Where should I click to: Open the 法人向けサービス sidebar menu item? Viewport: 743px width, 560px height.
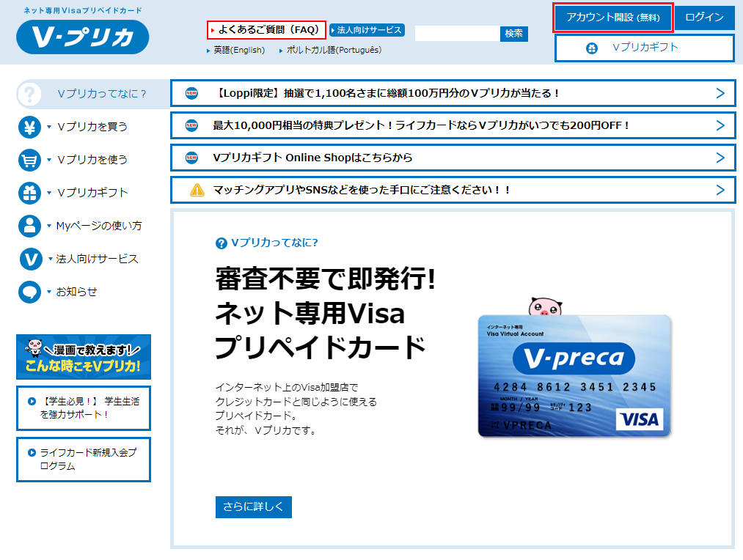(x=97, y=259)
